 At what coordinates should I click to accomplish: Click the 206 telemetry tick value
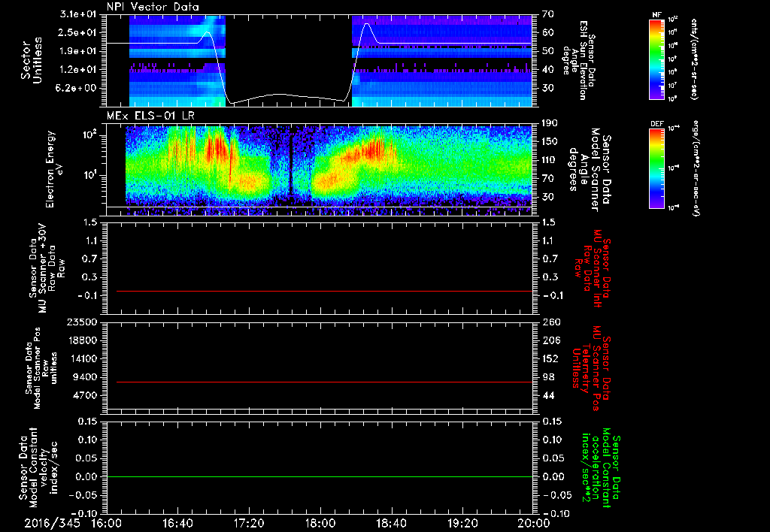(550, 340)
